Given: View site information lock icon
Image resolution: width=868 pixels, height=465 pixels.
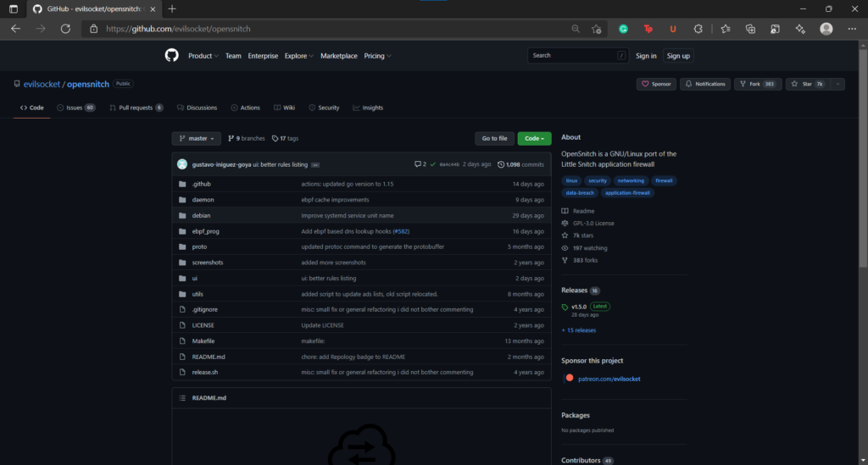Looking at the screenshot, I should click(93, 29).
